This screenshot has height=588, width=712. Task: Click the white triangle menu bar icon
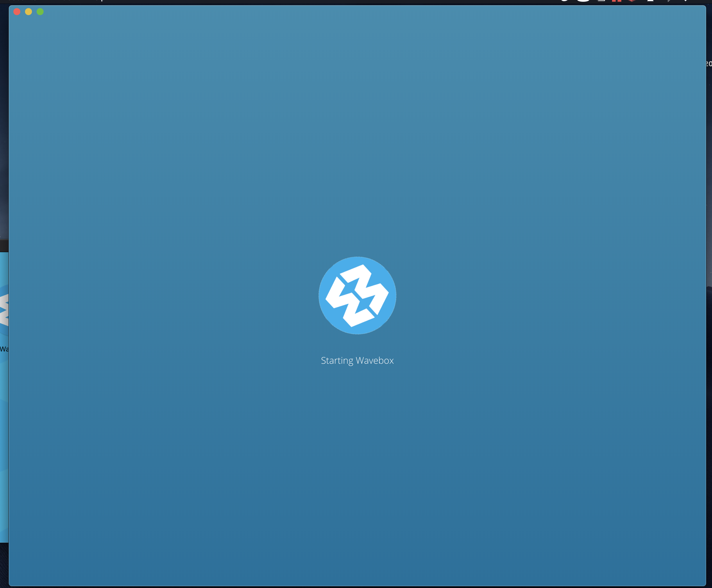[x=651, y=1]
